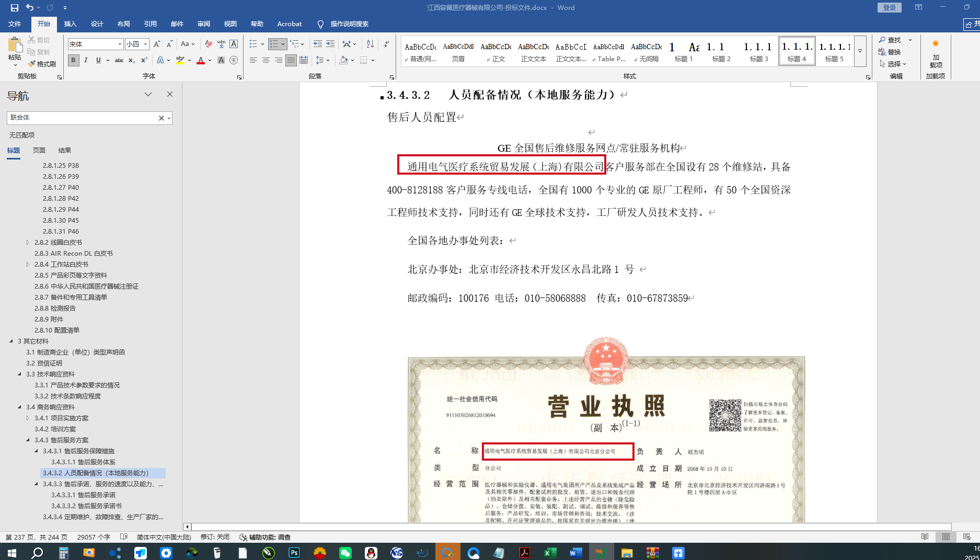Switch to Print Layout view
The width and height of the screenshot is (980, 560).
coord(946,537)
